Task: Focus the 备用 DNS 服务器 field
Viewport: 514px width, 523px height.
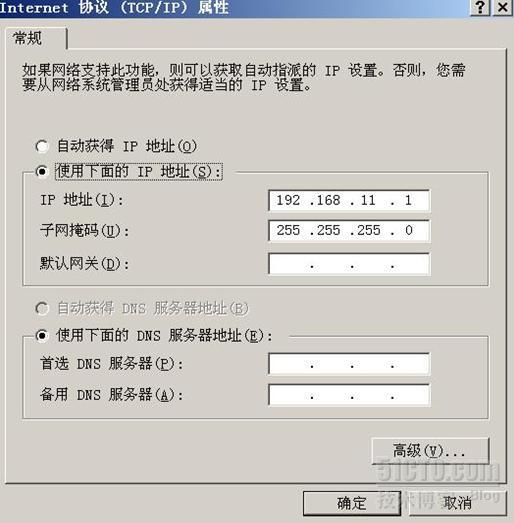Action: point(349,395)
